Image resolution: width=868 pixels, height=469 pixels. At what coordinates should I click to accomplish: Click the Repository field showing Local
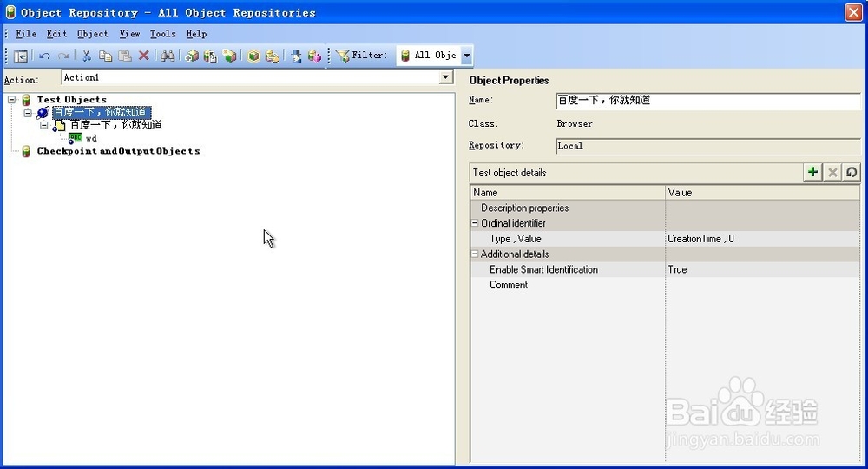pyautogui.click(x=708, y=146)
